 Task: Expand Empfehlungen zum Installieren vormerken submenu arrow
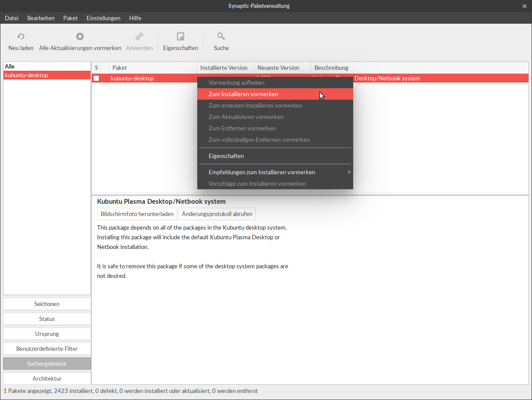click(349, 172)
